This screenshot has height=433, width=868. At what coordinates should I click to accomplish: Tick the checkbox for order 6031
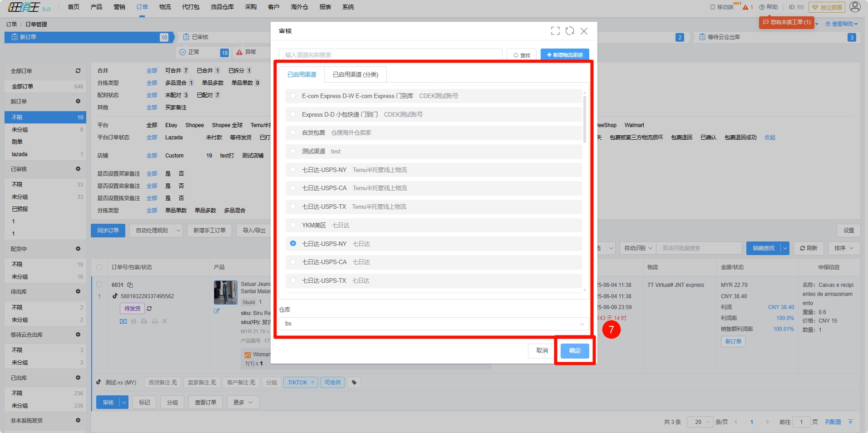(99, 285)
